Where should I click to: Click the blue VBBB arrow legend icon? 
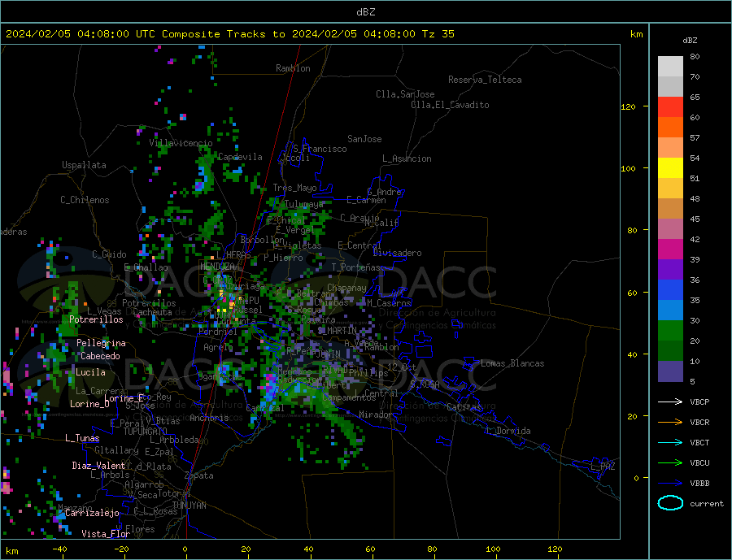[670, 484]
